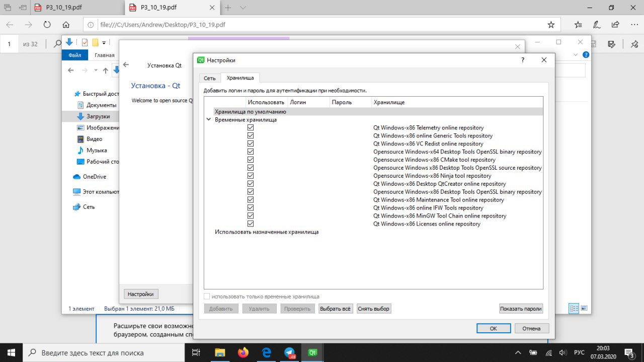This screenshot has width=644, height=362.
Task: Click Windows taskbar search box
Action: point(104,352)
